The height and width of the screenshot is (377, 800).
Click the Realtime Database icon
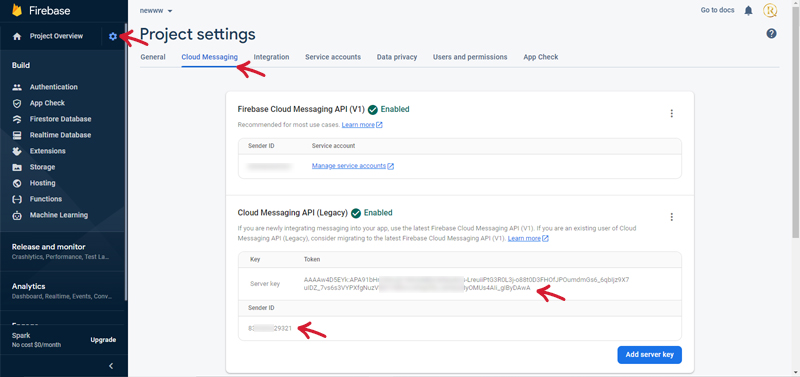tap(17, 135)
